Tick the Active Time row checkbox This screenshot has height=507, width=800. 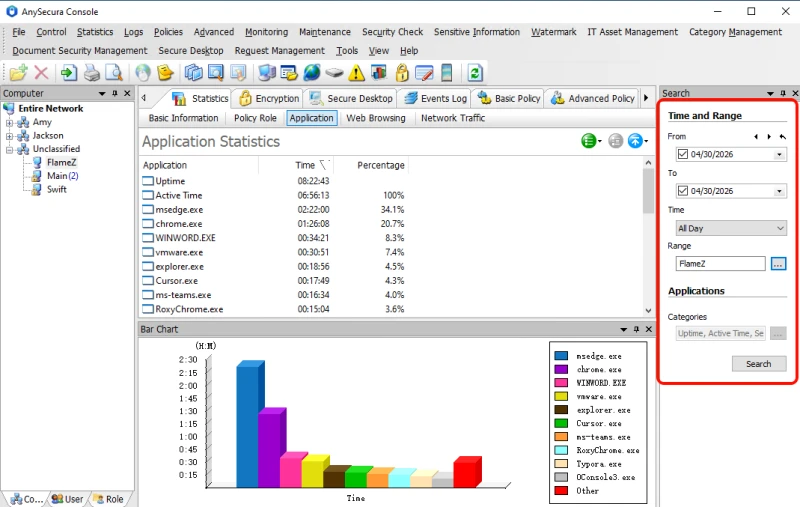point(148,195)
